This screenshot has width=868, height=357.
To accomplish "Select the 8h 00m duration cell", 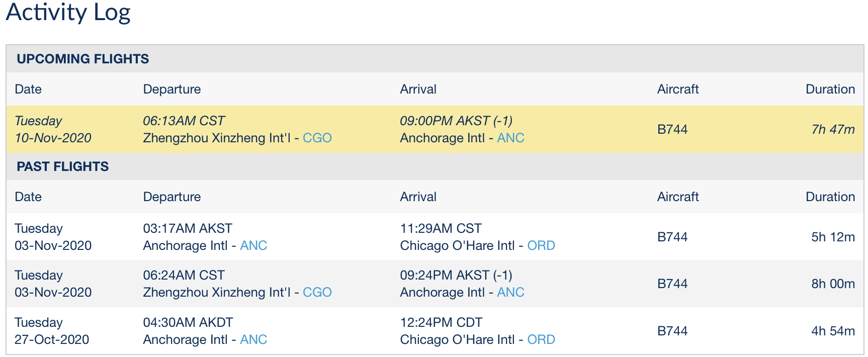I will pos(833,284).
